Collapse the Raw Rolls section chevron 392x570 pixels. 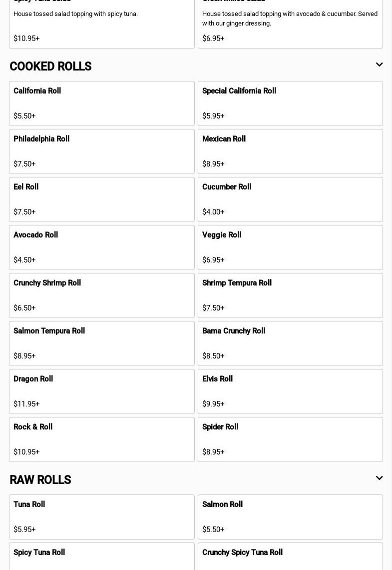pos(379,478)
